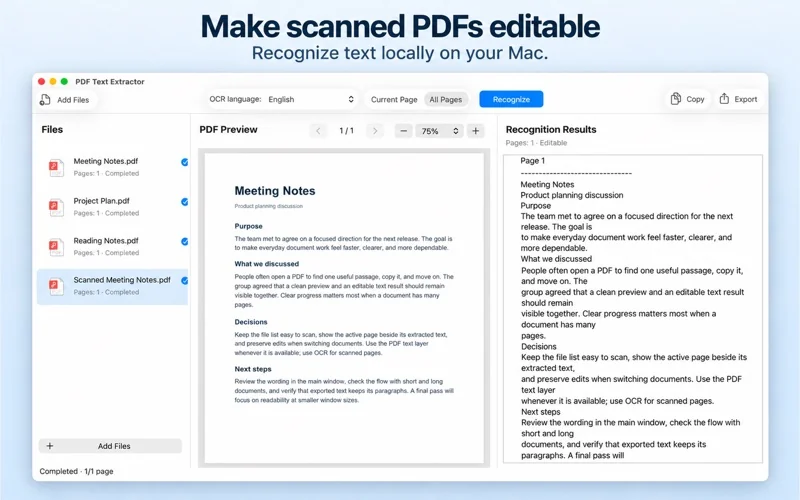Click the 'Completed · 1/1 page' status text

click(77, 471)
